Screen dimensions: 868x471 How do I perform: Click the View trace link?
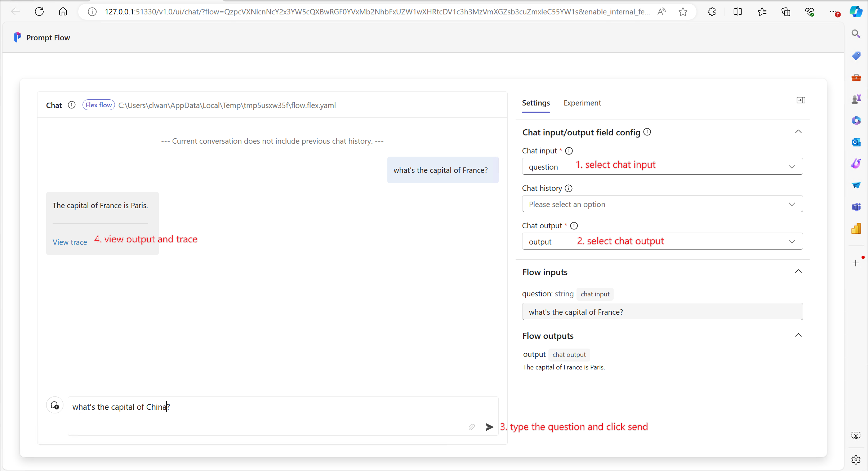tap(70, 242)
